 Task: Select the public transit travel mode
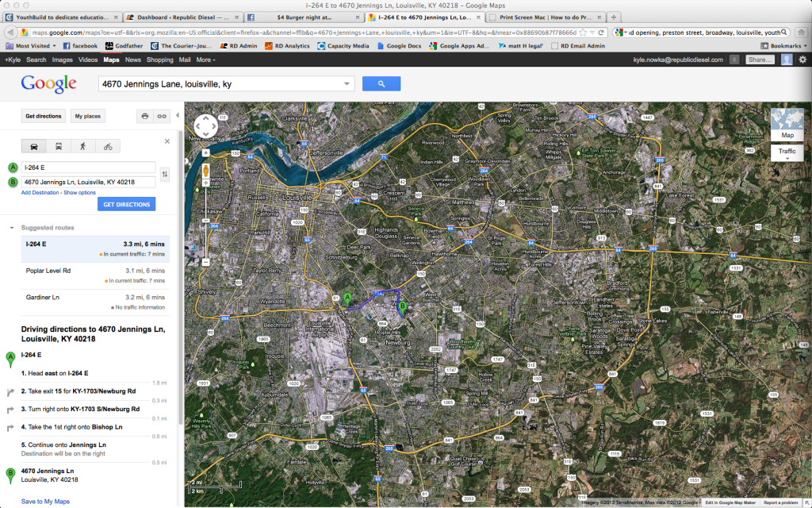(59, 146)
